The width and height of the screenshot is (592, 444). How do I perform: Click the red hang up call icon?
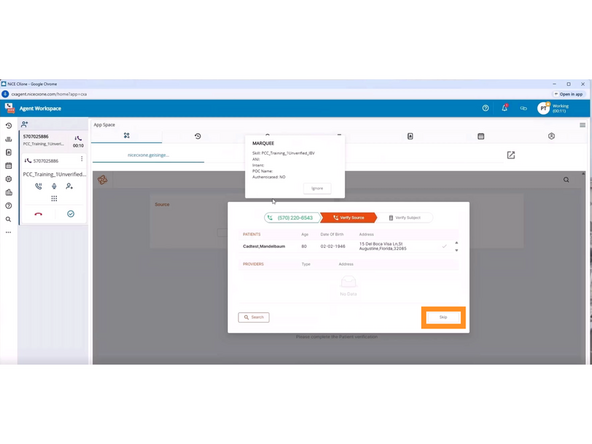tap(38, 214)
